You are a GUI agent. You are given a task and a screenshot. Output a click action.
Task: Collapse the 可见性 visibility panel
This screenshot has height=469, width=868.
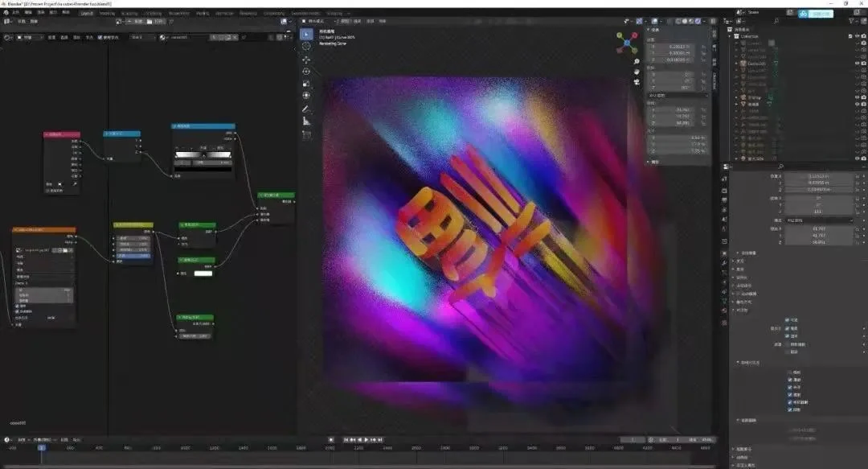[x=742, y=311]
